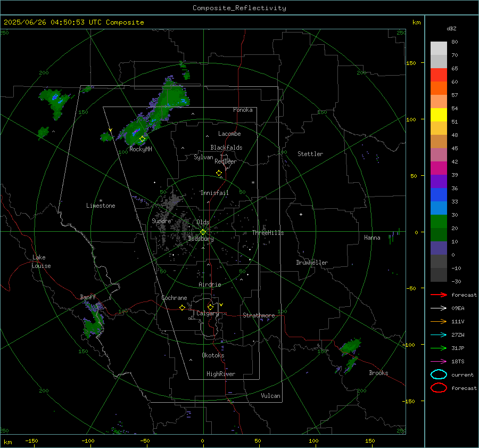
Task: Click the dBZ legend heading
Action: [451, 28]
